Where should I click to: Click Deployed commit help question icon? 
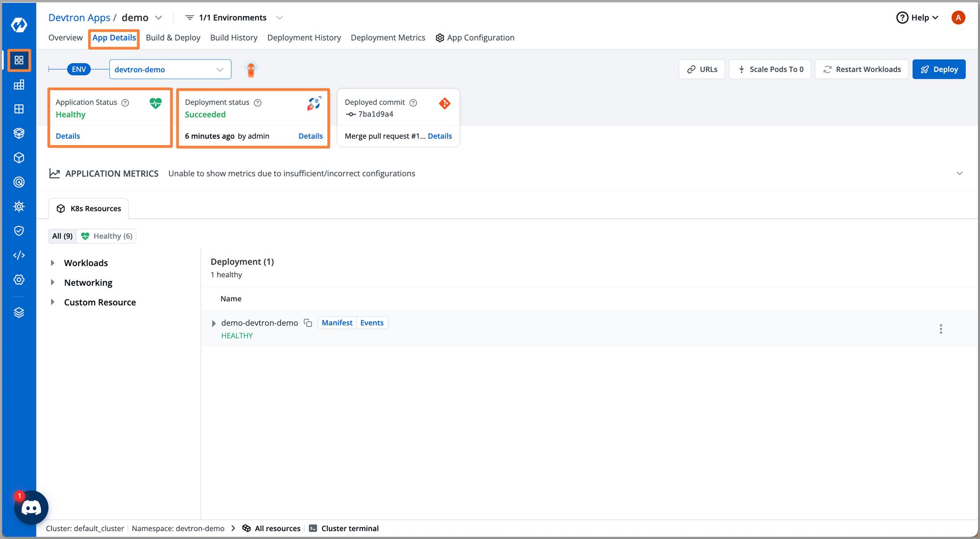click(x=413, y=103)
